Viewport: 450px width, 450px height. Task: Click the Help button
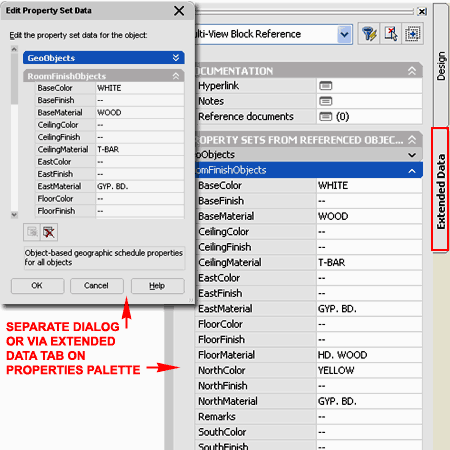(157, 286)
